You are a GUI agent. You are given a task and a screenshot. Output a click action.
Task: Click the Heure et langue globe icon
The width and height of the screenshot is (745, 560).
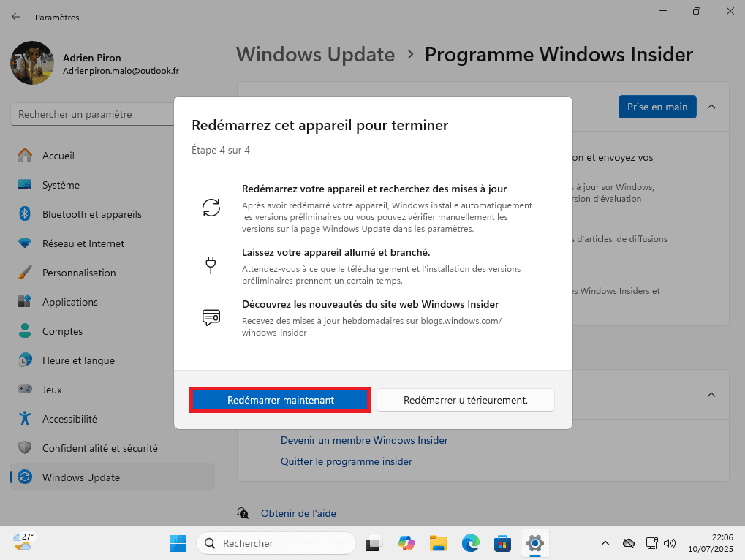coord(25,360)
